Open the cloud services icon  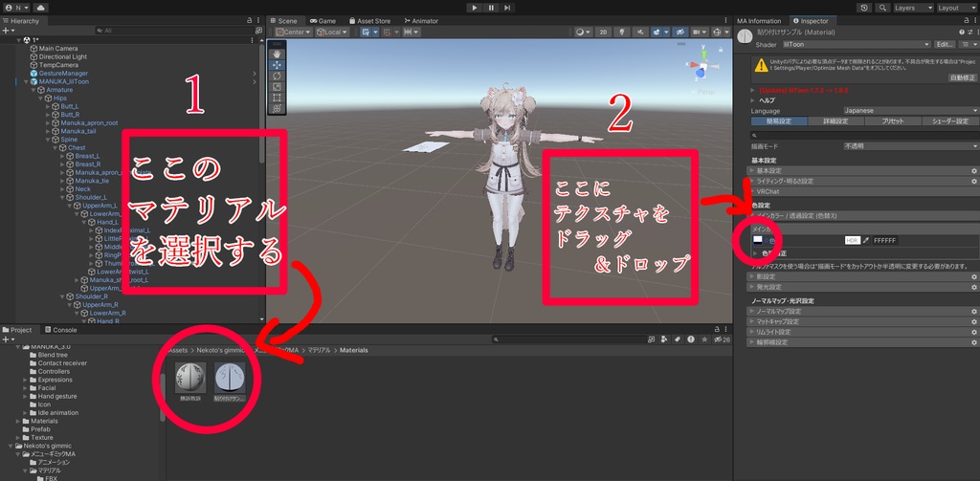[x=40, y=8]
